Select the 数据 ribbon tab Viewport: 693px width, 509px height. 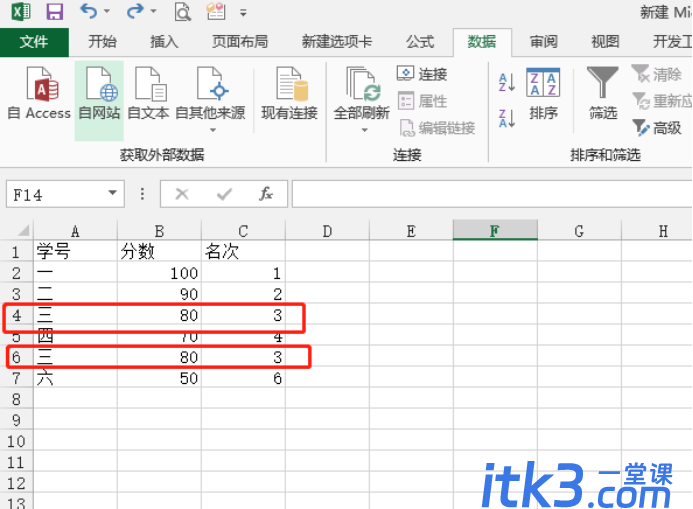pos(482,42)
